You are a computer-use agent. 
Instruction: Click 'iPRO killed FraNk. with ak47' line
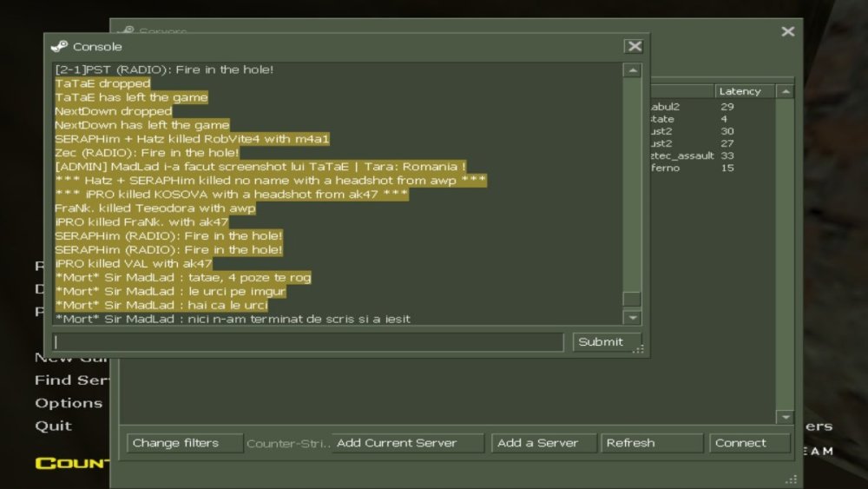point(141,222)
